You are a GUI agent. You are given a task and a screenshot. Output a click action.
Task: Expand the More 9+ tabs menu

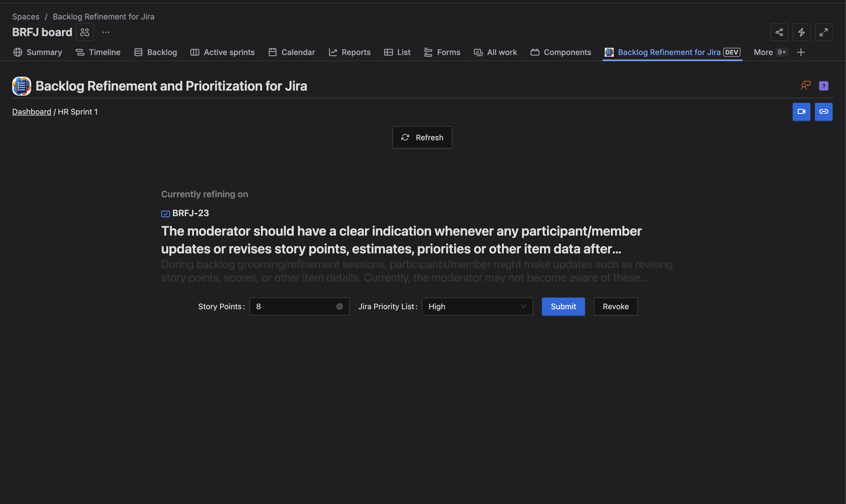[770, 52]
